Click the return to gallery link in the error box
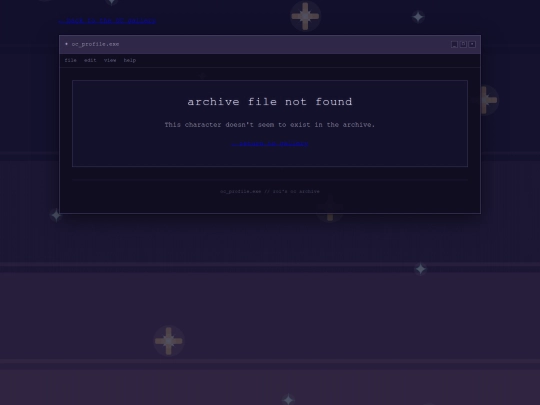 [270, 144]
